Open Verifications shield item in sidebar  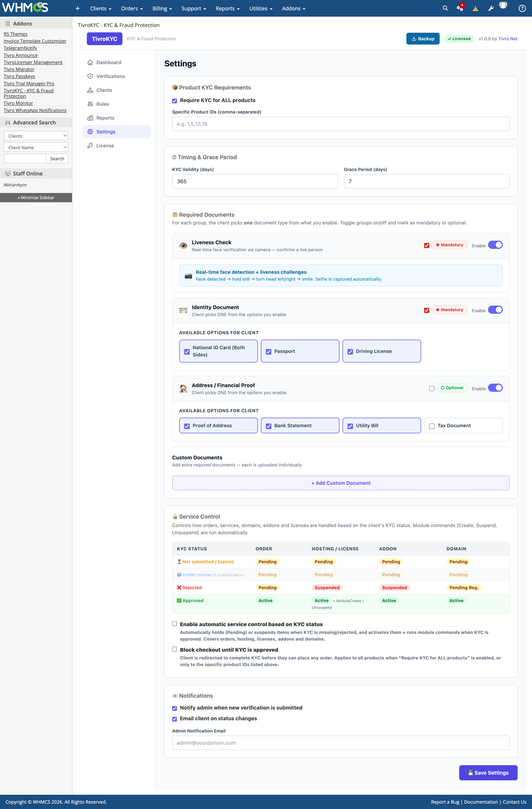[110, 76]
